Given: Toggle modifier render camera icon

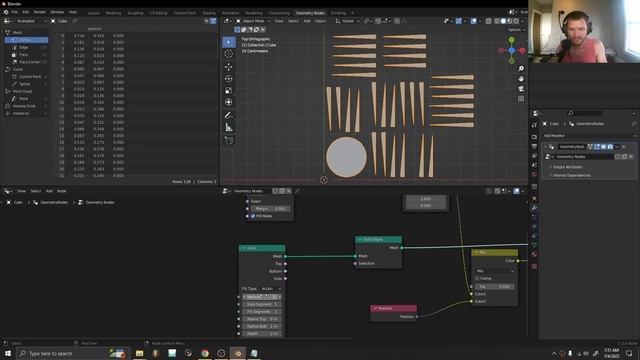Looking at the screenshot, I should (x=610, y=147).
